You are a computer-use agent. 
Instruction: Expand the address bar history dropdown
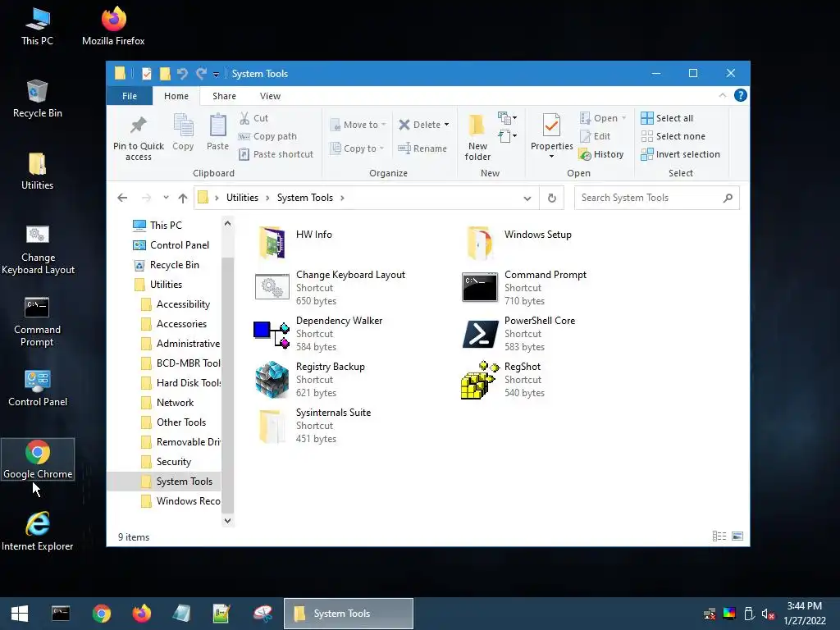tap(527, 199)
